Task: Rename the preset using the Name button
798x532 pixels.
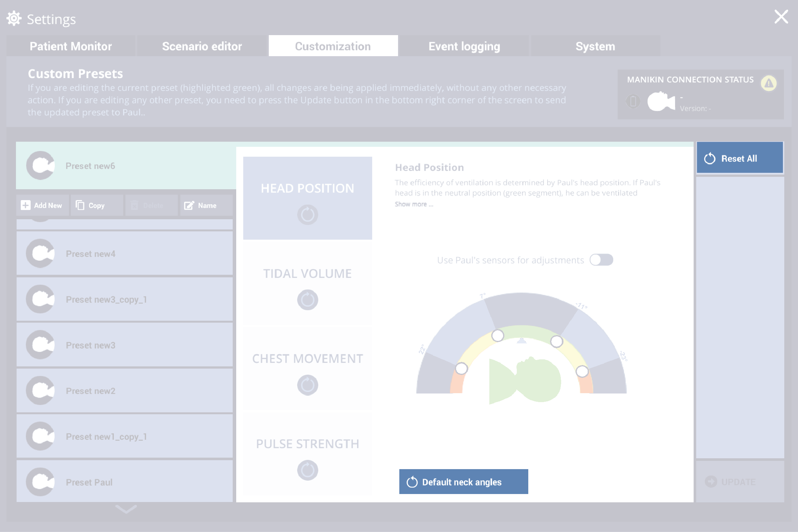Action: click(x=206, y=205)
